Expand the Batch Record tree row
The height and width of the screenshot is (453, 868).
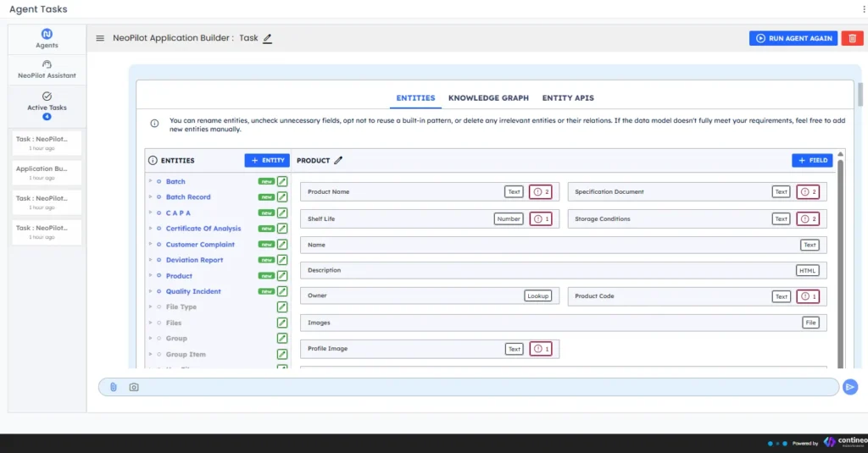pos(150,196)
